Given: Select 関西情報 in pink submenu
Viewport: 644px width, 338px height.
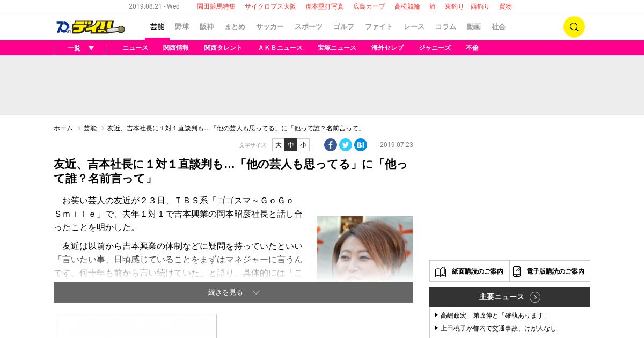Looking at the screenshot, I should (176, 48).
